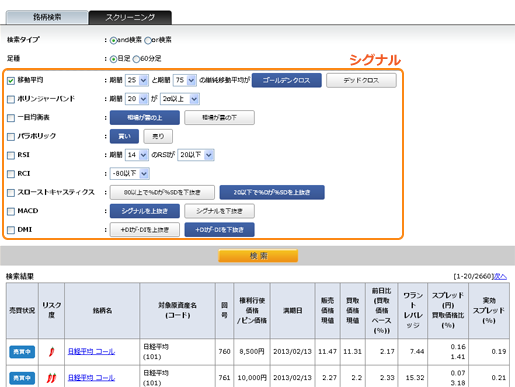
Task: Choose the 日足 radio option
Action: 113,59
